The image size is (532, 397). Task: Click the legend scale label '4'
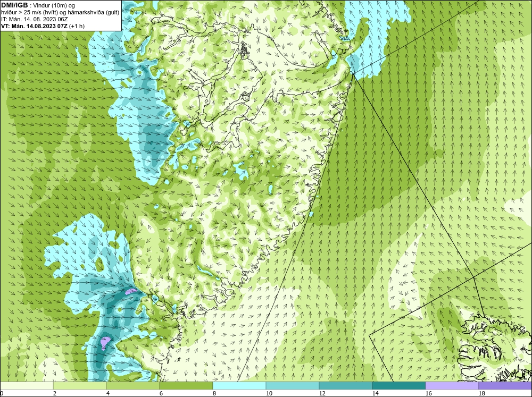click(108, 393)
